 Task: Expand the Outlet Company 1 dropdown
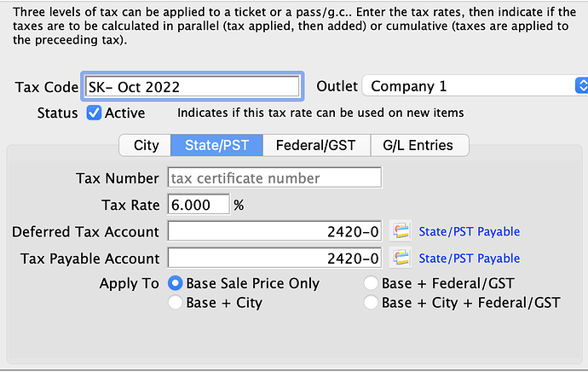475,86
